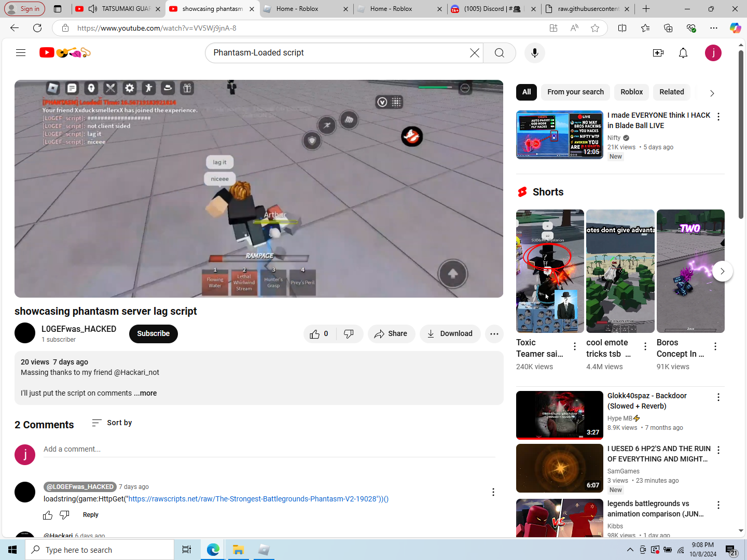Viewport: 747px width, 560px height.
Task: Refresh the browser page
Action: pos(37,28)
